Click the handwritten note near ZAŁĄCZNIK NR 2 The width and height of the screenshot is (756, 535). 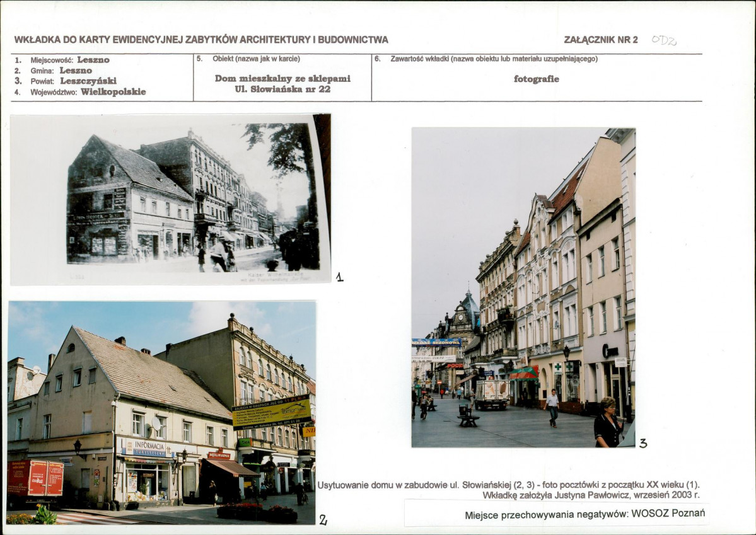tap(664, 40)
